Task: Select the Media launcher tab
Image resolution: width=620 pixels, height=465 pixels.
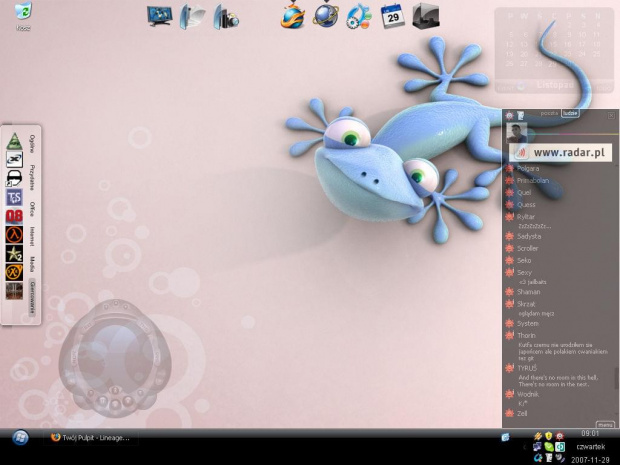Action: [33, 263]
